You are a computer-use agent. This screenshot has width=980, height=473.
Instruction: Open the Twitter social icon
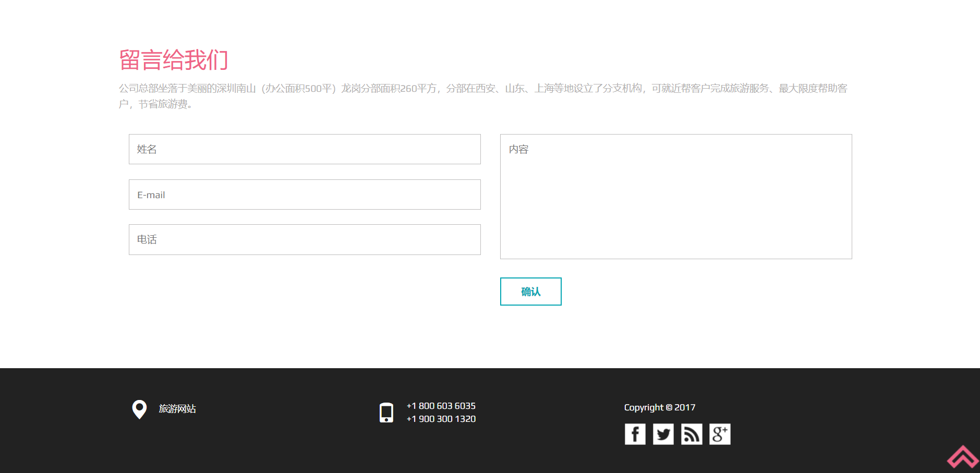coord(663,434)
